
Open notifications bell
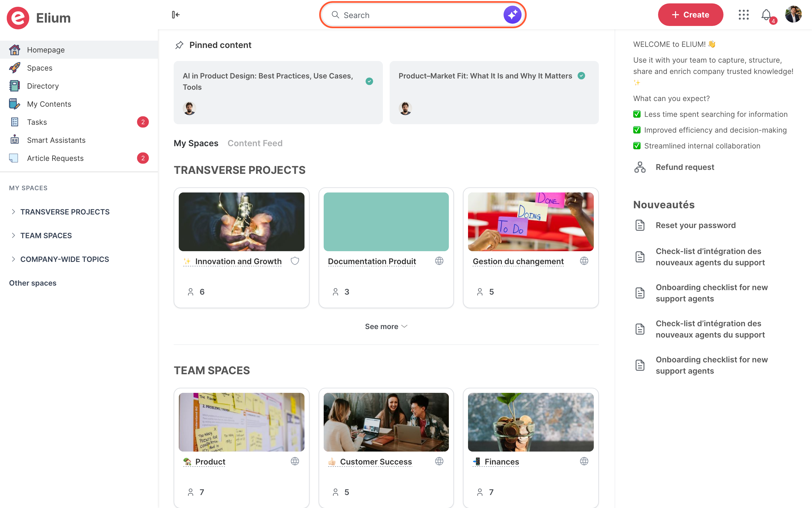click(767, 15)
